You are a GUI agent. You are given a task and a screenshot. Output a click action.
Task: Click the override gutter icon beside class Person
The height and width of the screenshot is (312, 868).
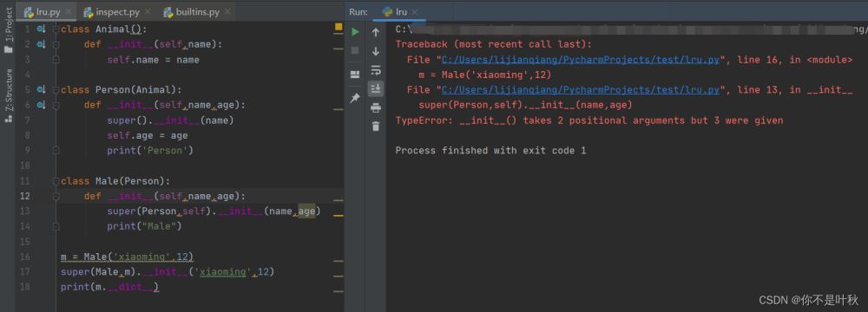(x=41, y=89)
